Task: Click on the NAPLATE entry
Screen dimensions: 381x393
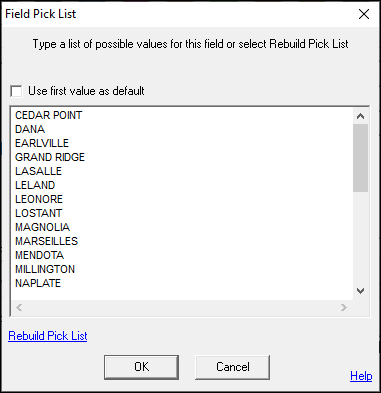Action: (38, 283)
